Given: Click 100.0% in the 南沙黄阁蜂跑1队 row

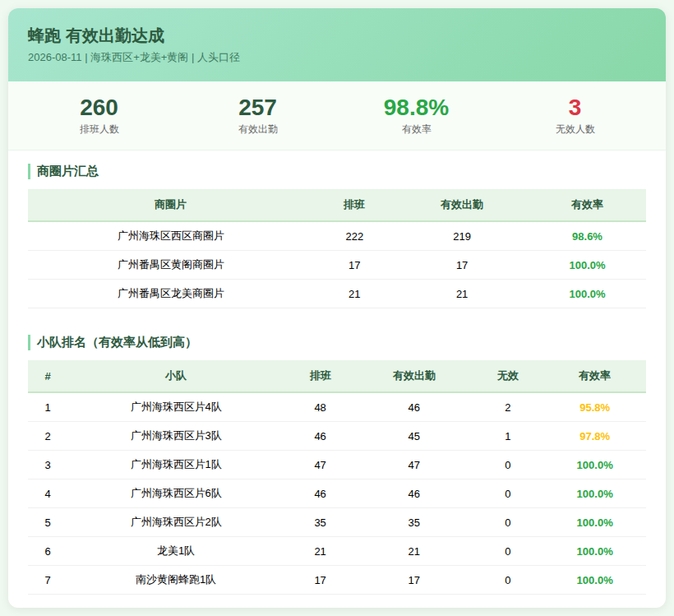Looking at the screenshot, I should (x=594, y=581).
